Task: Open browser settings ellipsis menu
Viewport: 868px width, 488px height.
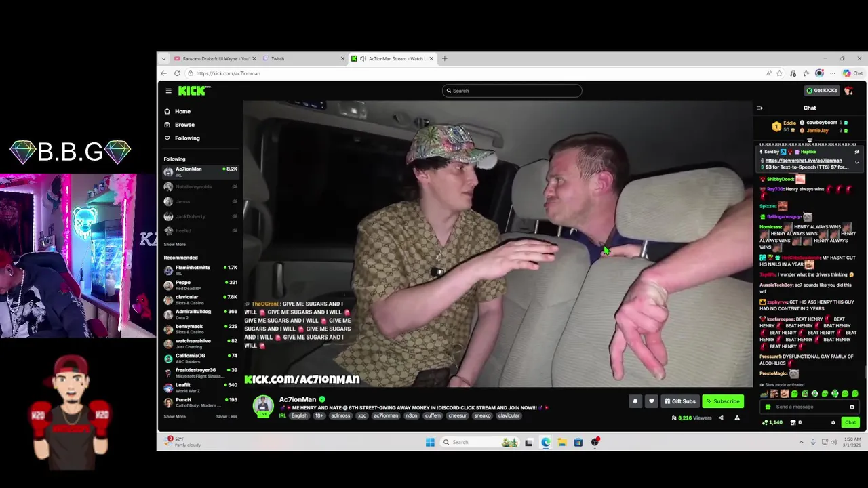Action: click(x=832, y=73)
